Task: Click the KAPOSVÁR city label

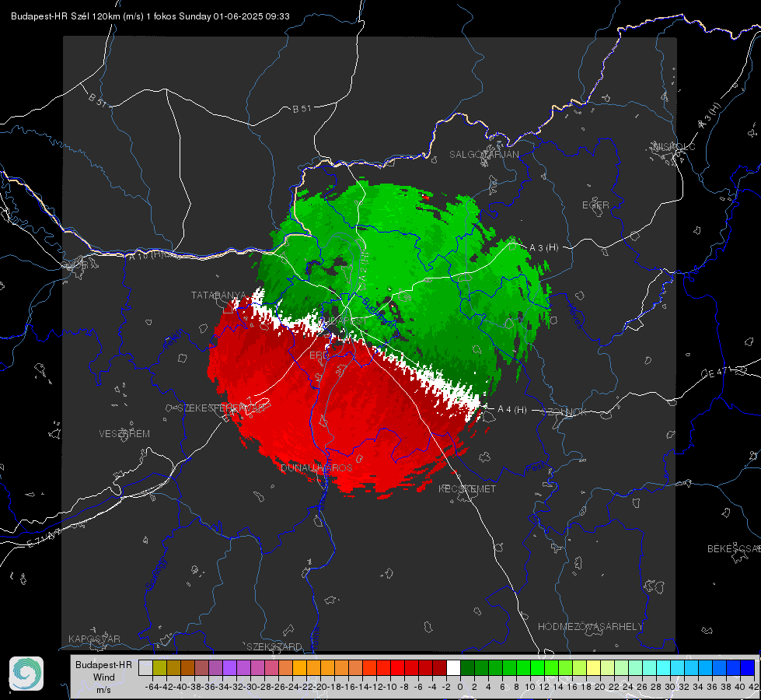Action: [x=94, y=639]
